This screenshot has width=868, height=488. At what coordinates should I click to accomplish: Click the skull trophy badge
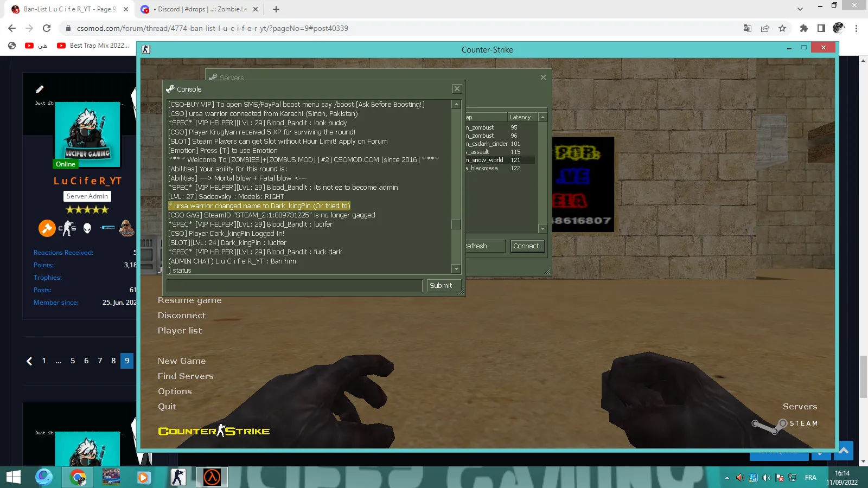(87, 228)
